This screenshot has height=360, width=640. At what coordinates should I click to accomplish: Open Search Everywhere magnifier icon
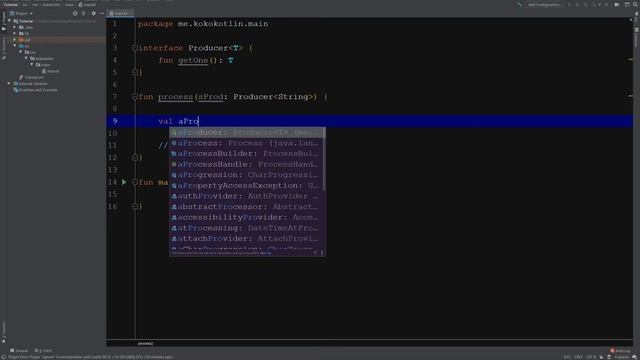[x=635, y=4]
